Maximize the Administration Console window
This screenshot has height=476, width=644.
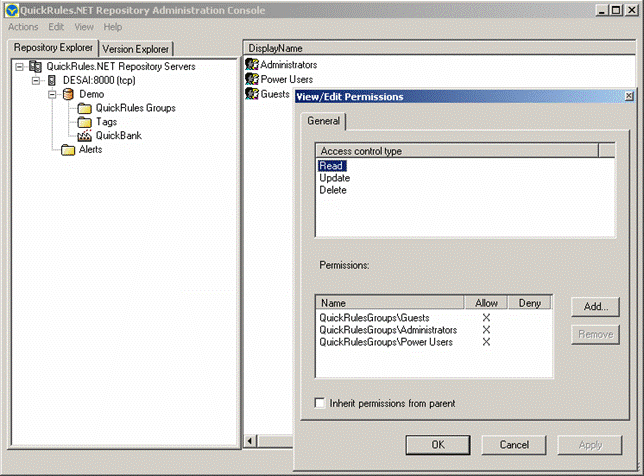tap(616, 10)
